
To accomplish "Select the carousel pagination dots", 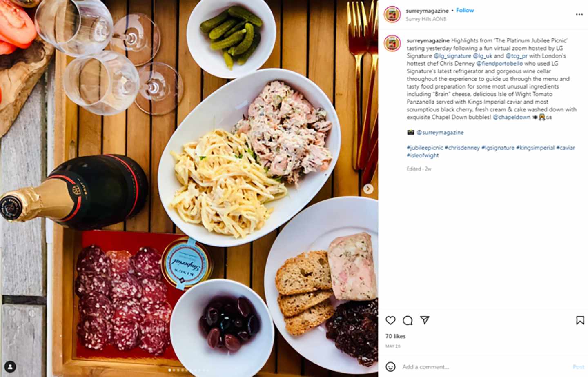I will (189, 370).
